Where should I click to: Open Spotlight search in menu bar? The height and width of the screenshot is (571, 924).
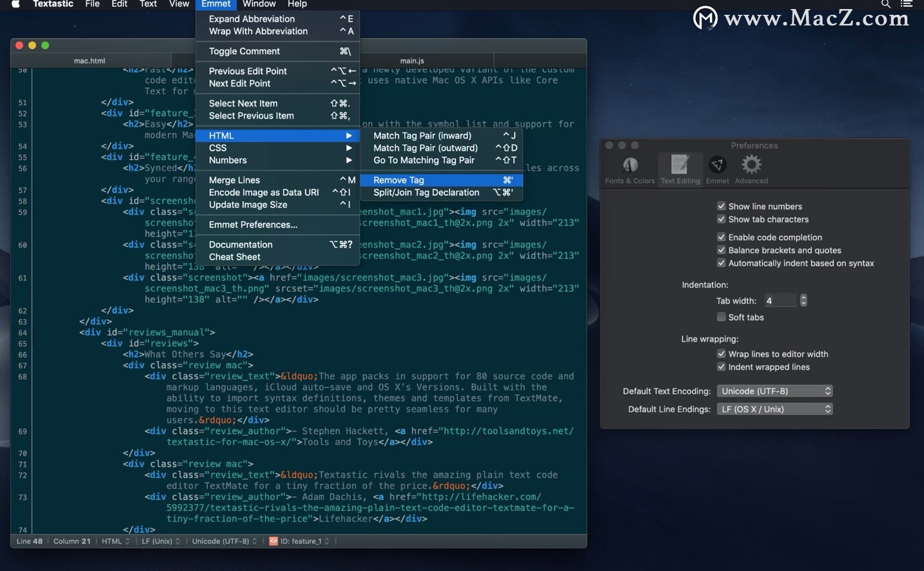[886, 4]
